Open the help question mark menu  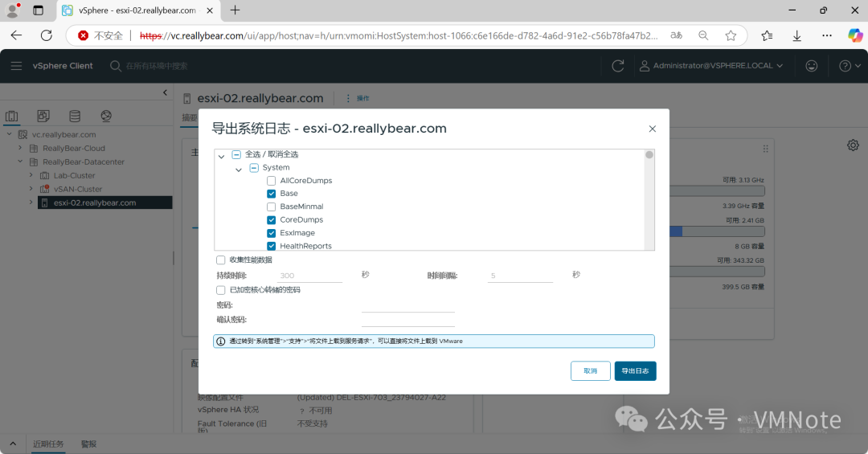[850, 66]
